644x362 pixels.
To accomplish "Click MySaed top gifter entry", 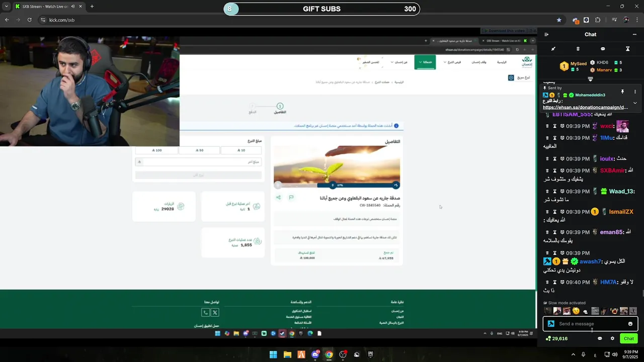I will pyautogui.click(x=574, y=66).
